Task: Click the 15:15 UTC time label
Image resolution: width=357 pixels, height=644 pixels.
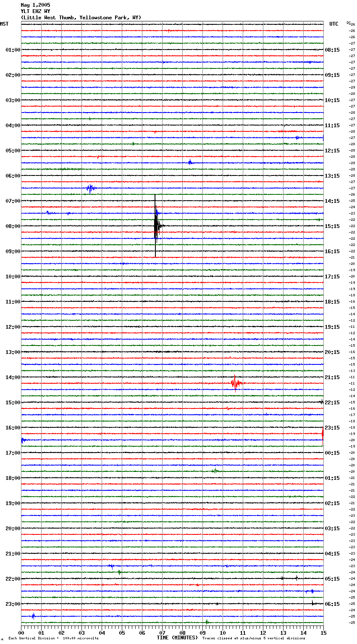Action: click(x=332, y=226)
